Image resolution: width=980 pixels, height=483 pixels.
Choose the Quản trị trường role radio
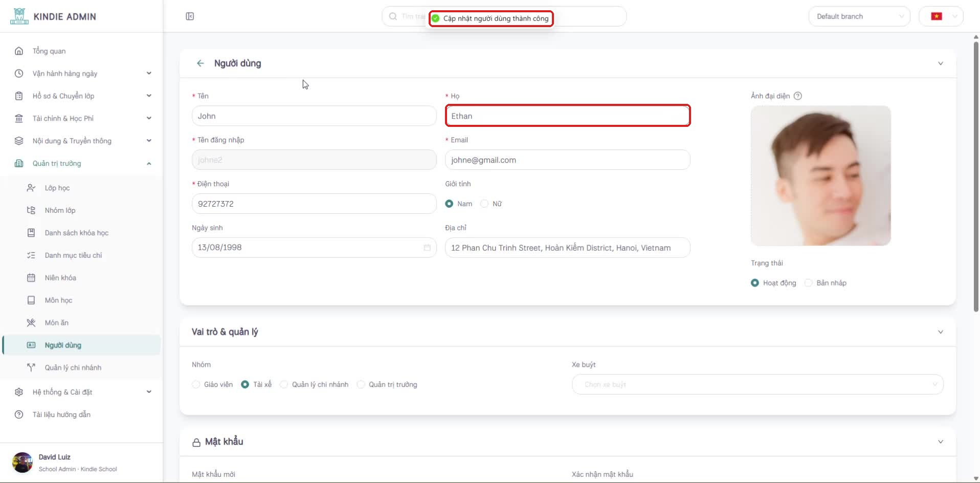[x=361, y=384]
